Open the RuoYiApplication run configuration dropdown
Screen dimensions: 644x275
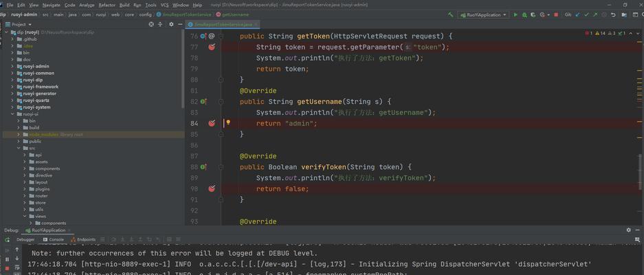tap(485, 15)
